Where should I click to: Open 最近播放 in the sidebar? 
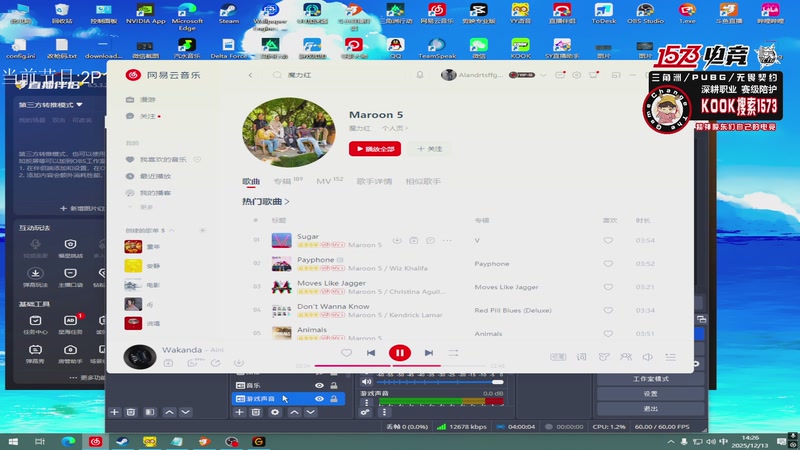[156, 176]
